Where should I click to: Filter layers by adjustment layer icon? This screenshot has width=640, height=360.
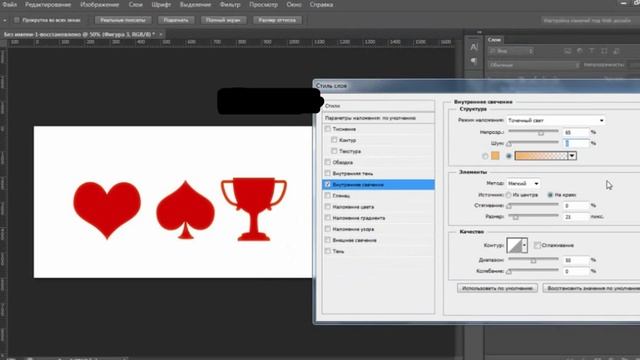580,51
